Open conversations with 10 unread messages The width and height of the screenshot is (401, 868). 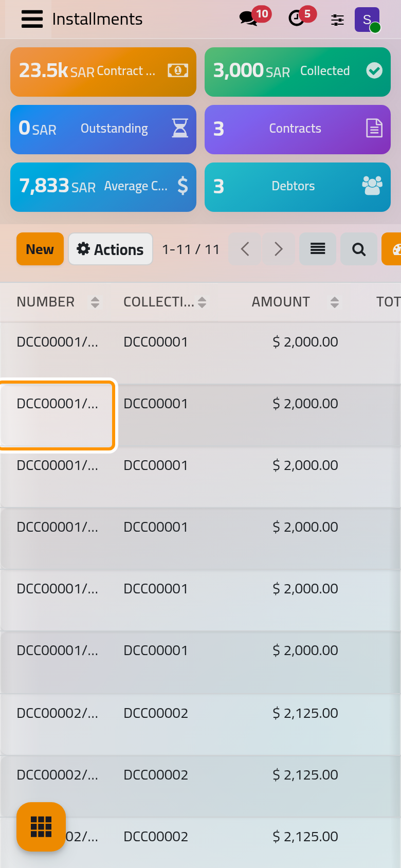[x=254, y=17]
